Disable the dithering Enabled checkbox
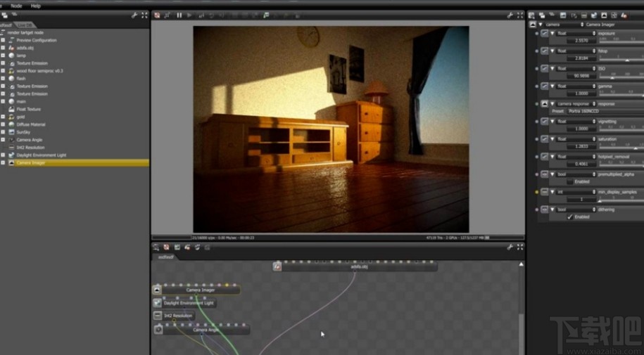Viewport: 644px width, 355px height. (570, 217)
